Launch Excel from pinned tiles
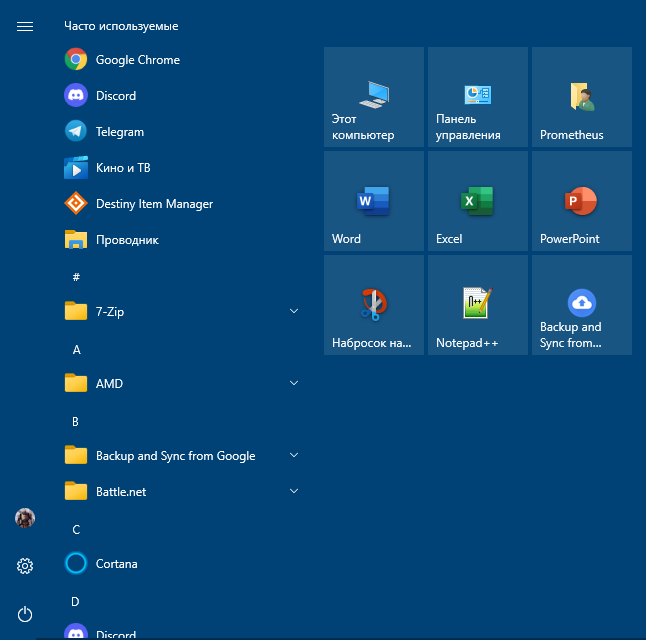 478,201
